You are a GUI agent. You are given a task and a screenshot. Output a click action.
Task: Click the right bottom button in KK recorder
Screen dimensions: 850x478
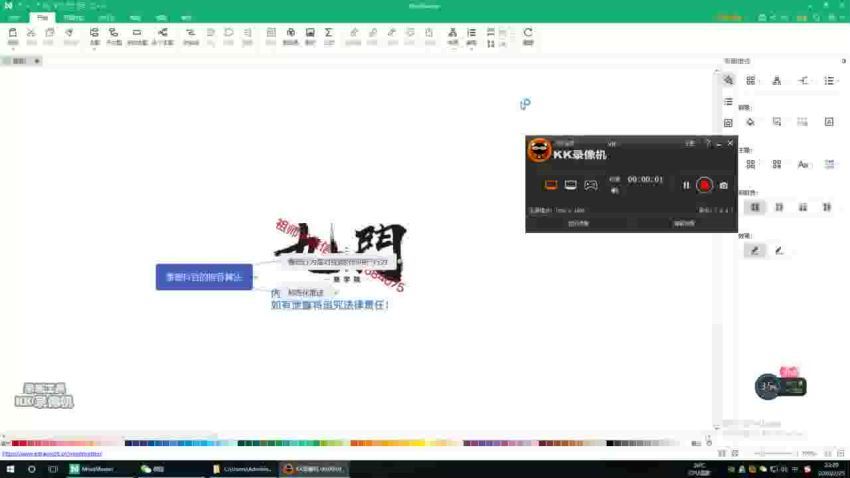pos(684,223)
